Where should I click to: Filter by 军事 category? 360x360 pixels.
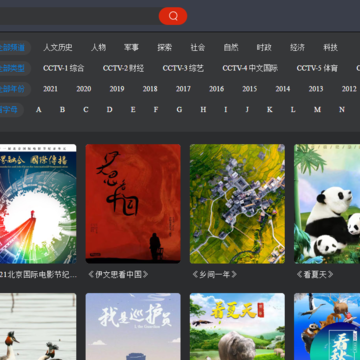131,48
